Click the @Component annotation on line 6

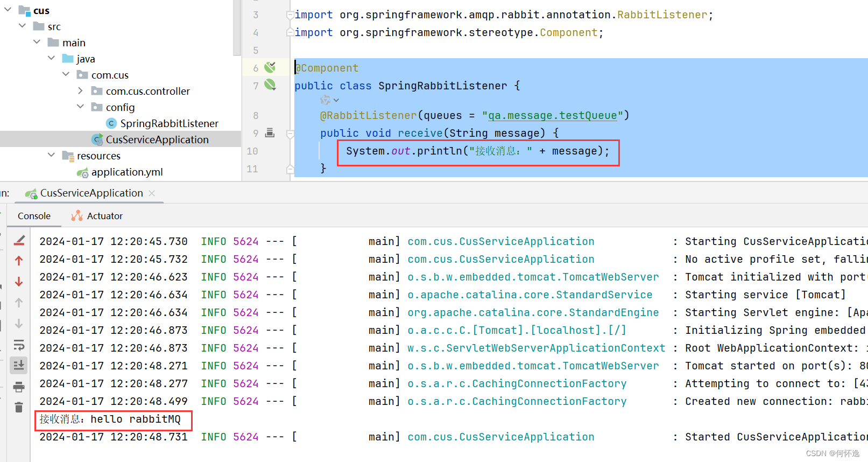click(x=327, y=68)
